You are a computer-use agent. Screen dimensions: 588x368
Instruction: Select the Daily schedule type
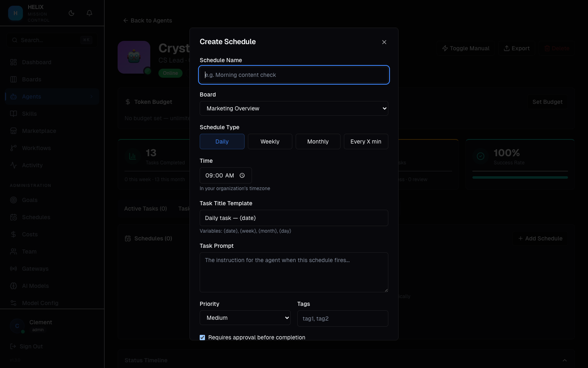tap(222, 141)
